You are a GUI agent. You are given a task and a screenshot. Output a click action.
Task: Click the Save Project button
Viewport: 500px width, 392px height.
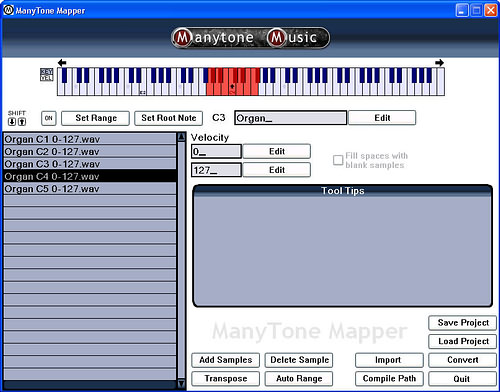(x=463, y=323)
